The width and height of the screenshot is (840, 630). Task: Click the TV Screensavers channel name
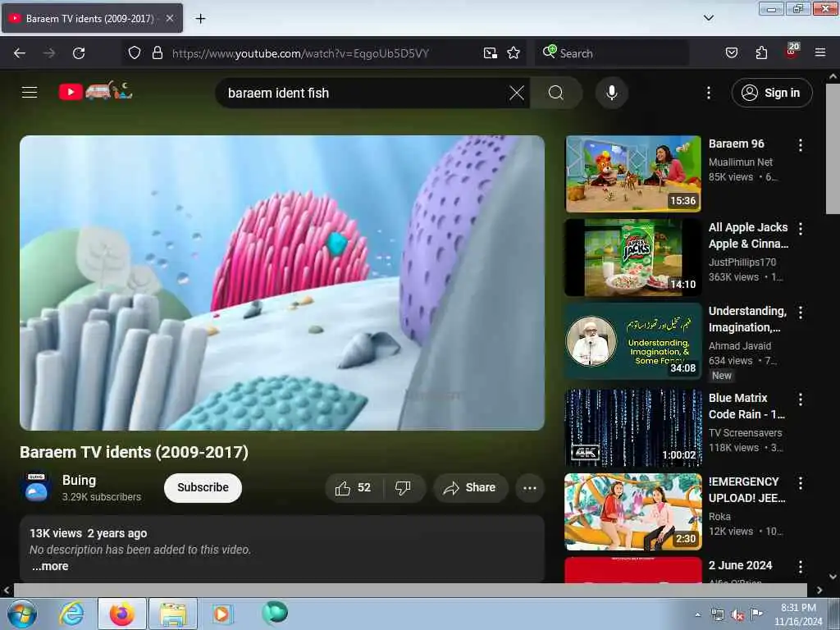pyautogui.click(x=745, y=433)
